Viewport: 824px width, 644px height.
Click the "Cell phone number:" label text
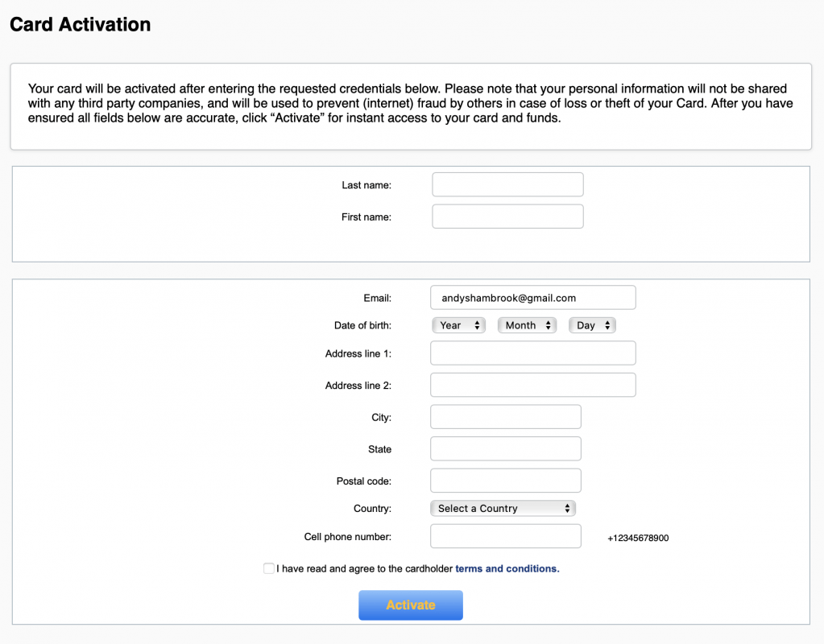[x=347, y=537]
